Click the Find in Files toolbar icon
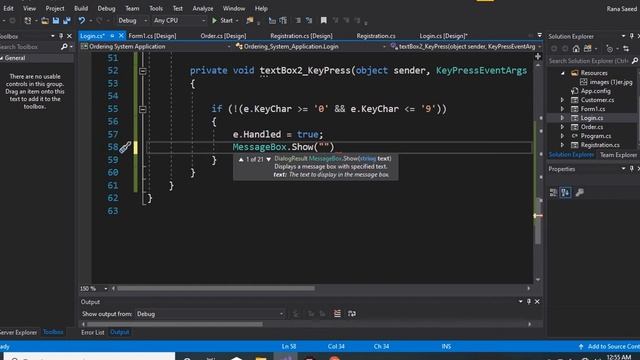This screenshot has width=640, height=360. [x=249, y=20]
